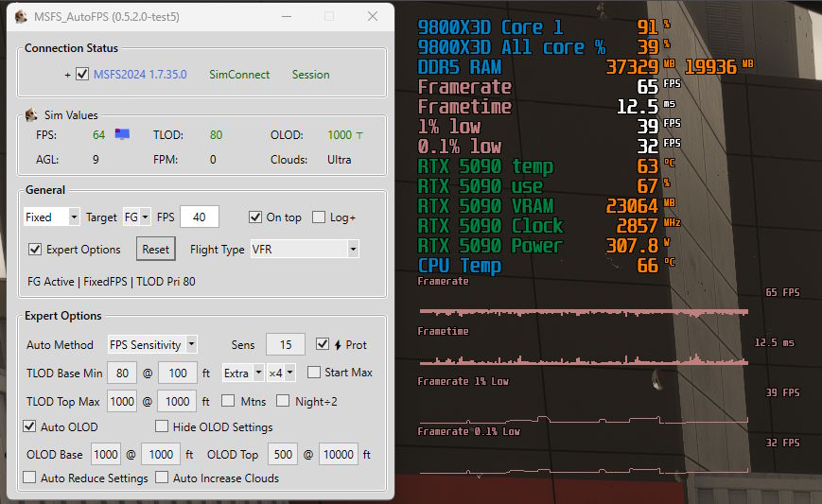Click the CPU Temp overlay line
Screen dimensions: 822x504
point(546,266)
